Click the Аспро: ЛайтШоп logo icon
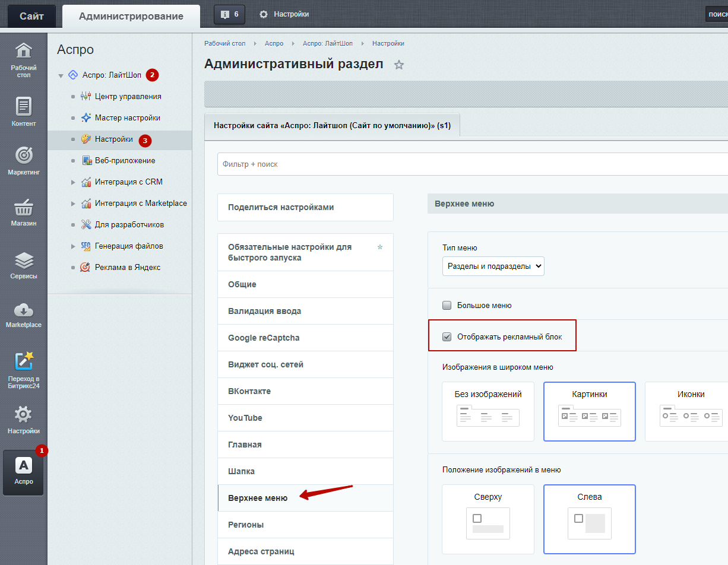 click(x=73, y=75)
